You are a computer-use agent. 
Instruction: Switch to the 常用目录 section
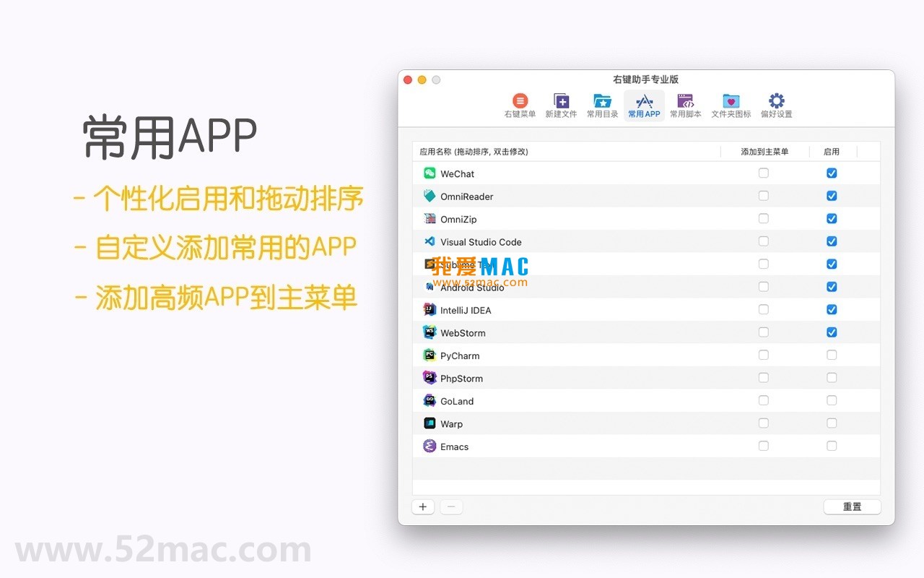[x=602, y=105]
